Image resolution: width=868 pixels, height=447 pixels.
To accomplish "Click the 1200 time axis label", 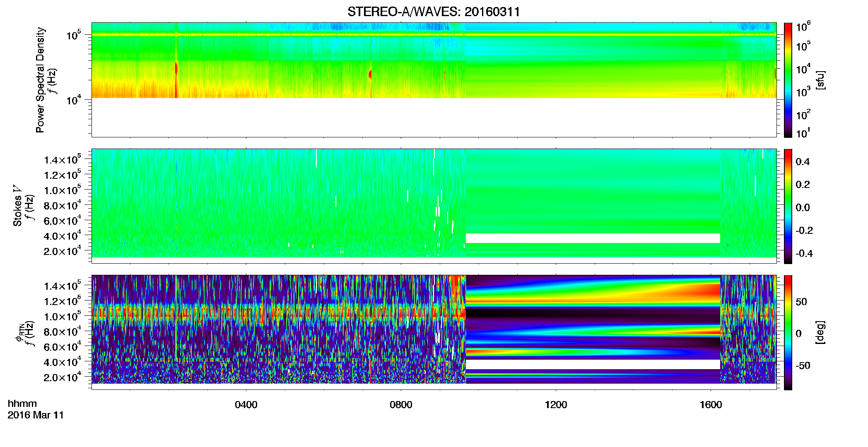I will (x=556, y=405).
